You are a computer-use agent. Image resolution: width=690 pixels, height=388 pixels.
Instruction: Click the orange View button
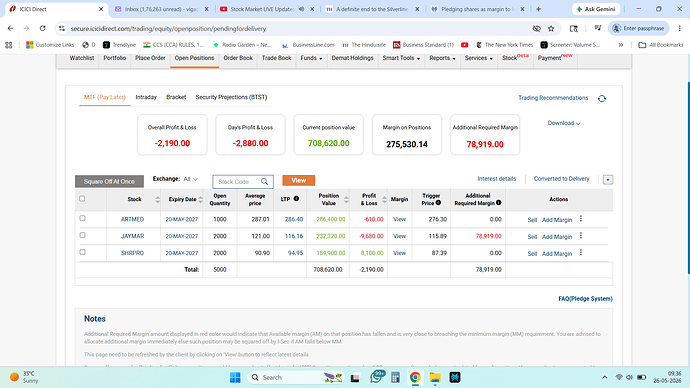298,180
